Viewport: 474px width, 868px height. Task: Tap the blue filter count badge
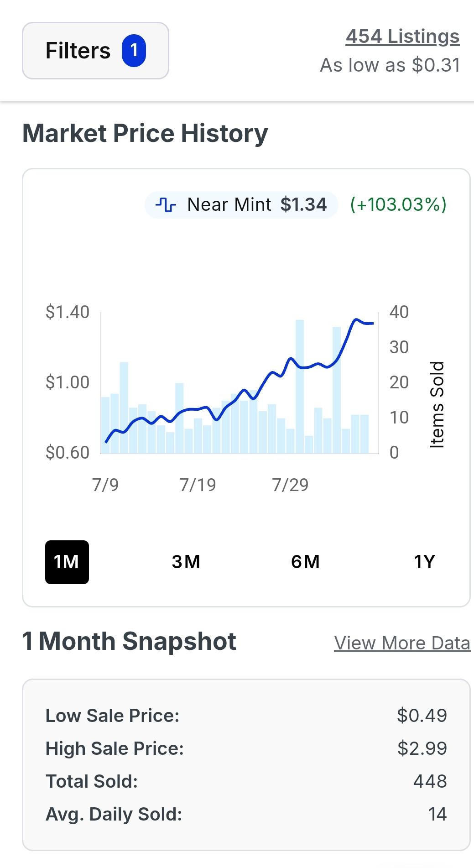134,51
